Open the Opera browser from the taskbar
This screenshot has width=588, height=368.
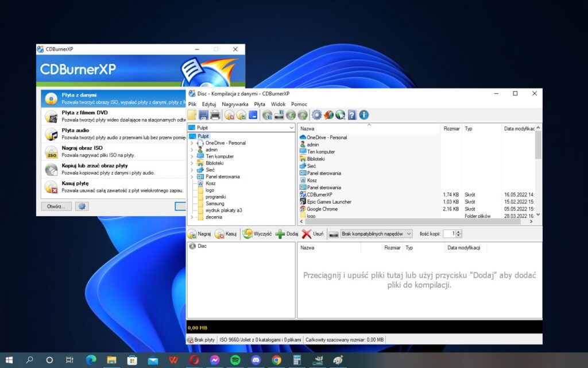coord(194,360)
